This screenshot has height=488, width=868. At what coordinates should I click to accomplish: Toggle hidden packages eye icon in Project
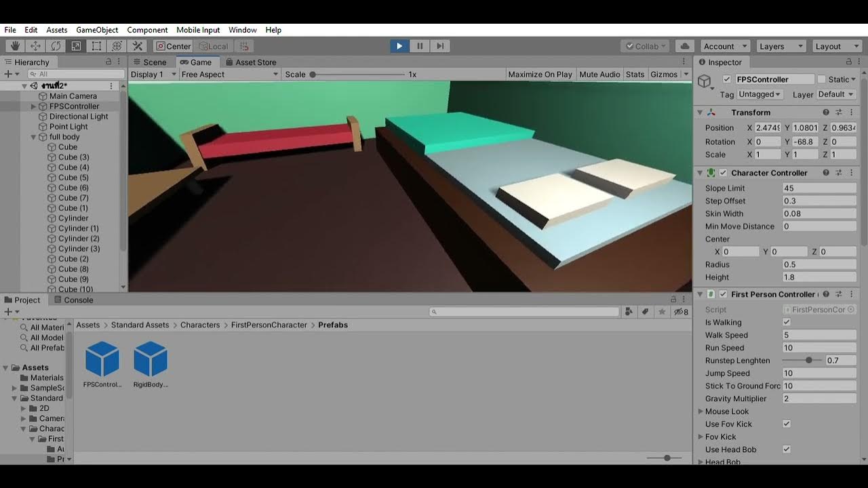(x=681, y=312)
